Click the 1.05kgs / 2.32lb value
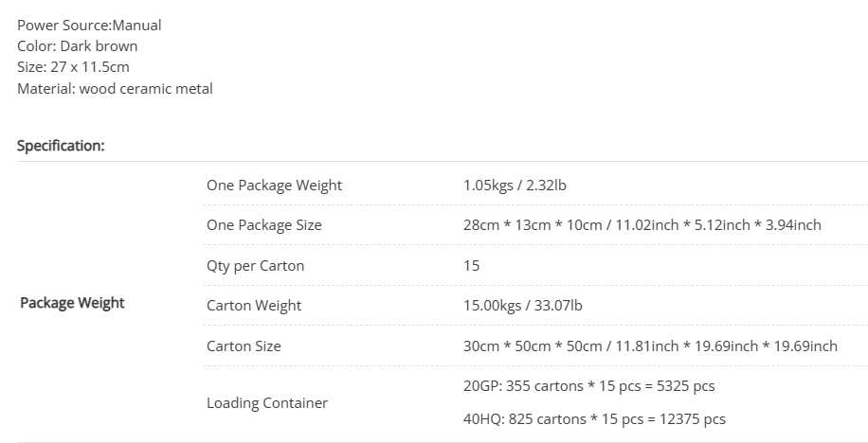 tap(515, 186)
